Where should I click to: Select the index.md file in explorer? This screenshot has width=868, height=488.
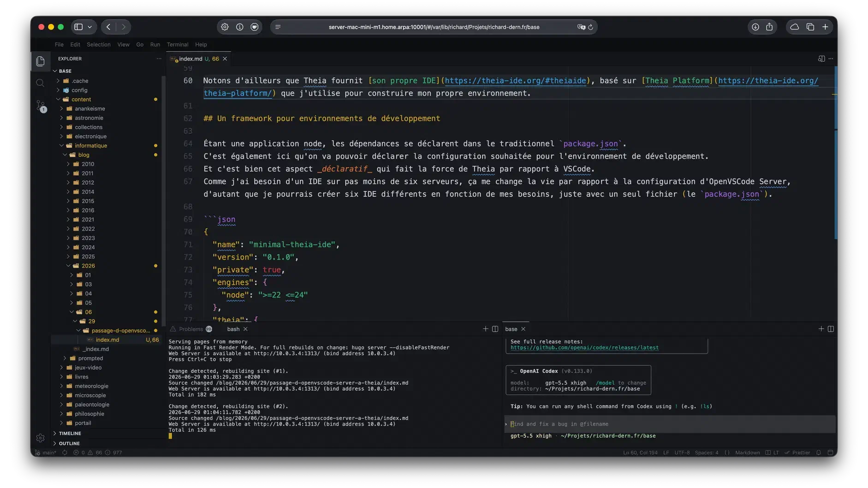(107, 339)
